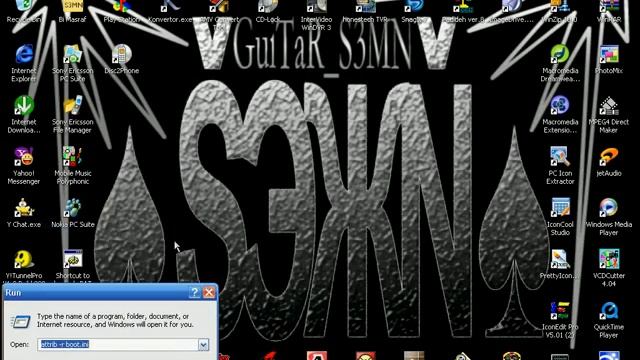This screenshot has width=640, height=360.
Task: Select the Macromedia Extension Manager icon
Action: click(560, 114)
